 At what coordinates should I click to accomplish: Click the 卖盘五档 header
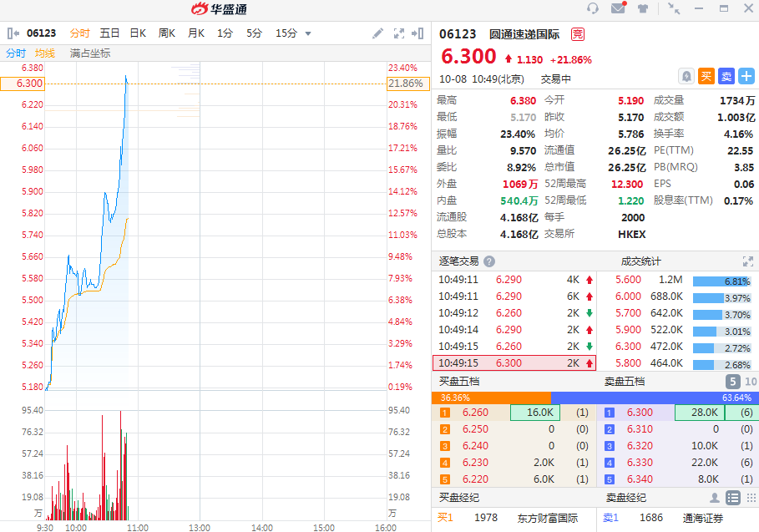tap(625, 382)
